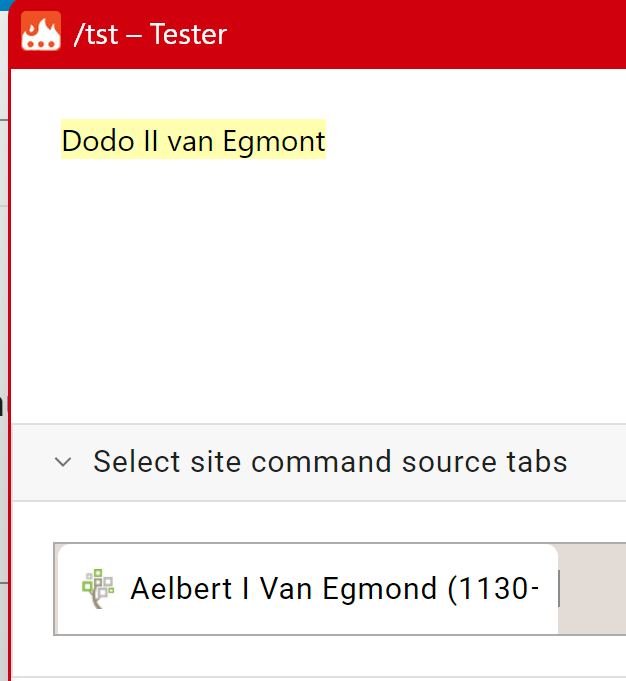
Task: Click the word "Tester" in the title bar
Action: [x=188, y=34]
